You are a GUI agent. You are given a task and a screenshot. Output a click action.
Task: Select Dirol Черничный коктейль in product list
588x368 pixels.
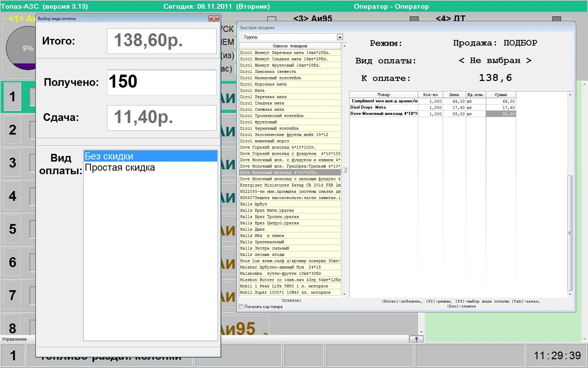tap(290, 128)
